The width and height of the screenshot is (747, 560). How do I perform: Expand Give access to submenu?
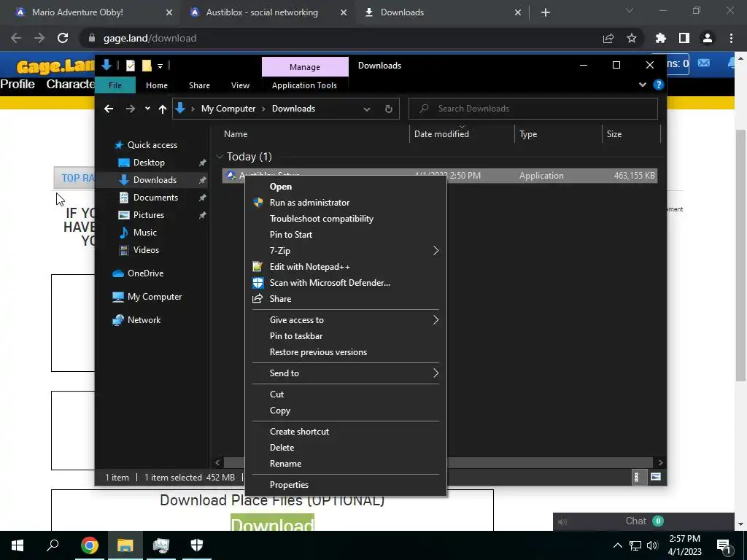click(345, 320)
